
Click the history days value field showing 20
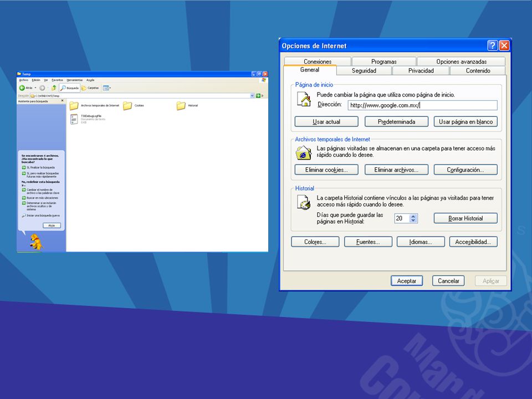click(x=402, y=218)
